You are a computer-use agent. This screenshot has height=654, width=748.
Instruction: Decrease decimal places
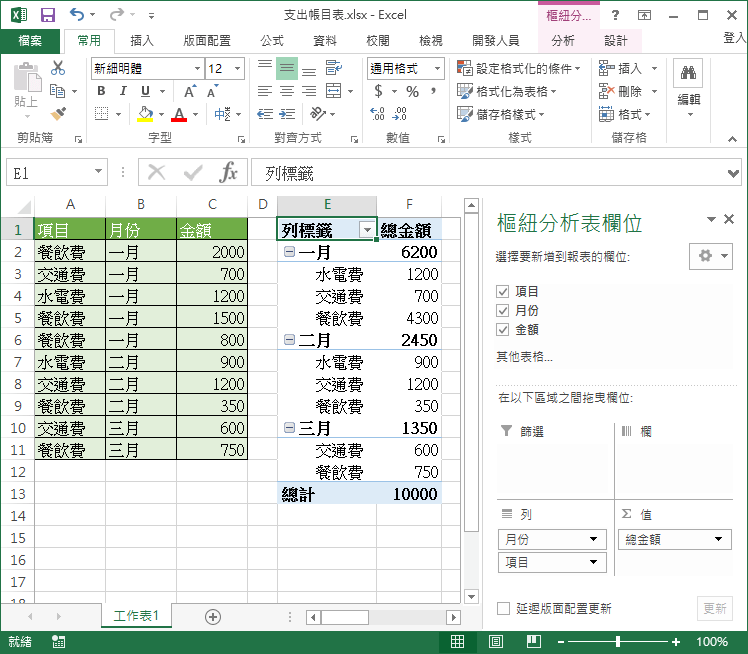pos(399,114)
